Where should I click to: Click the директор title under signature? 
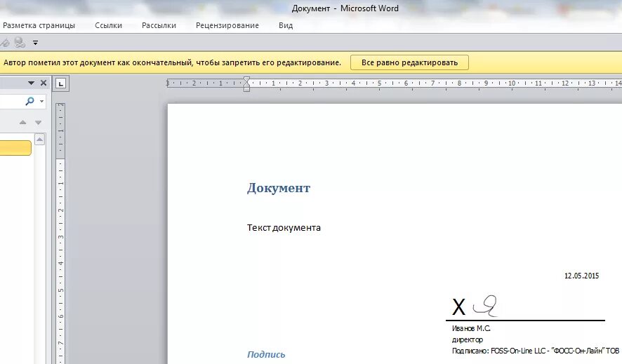(468, 339)
